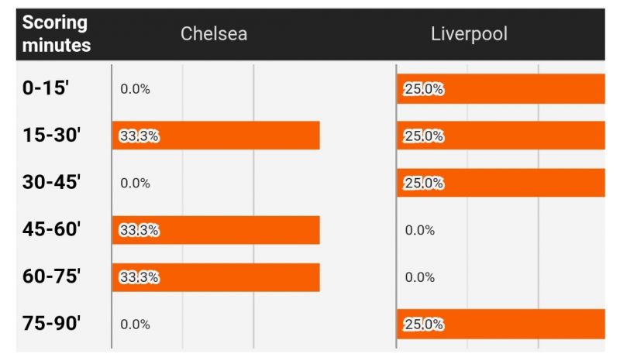Select the 30-45' row label

click(52, 182)
